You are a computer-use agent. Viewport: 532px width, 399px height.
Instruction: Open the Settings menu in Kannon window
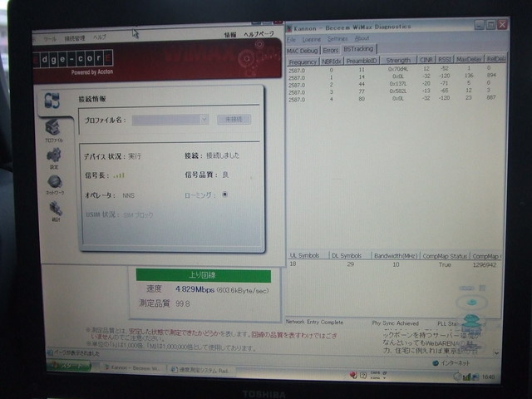(337, 39)
